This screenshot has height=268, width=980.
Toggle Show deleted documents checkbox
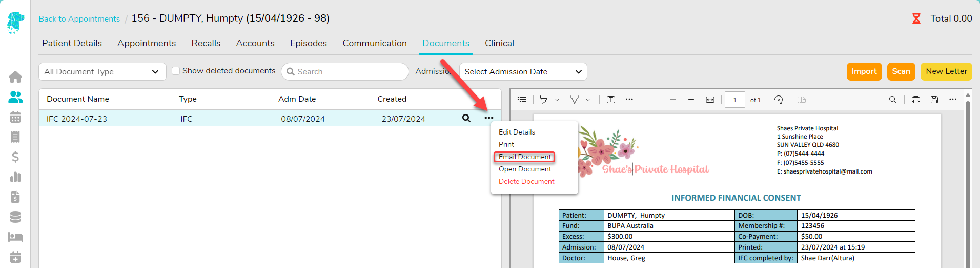click(176, 71)
